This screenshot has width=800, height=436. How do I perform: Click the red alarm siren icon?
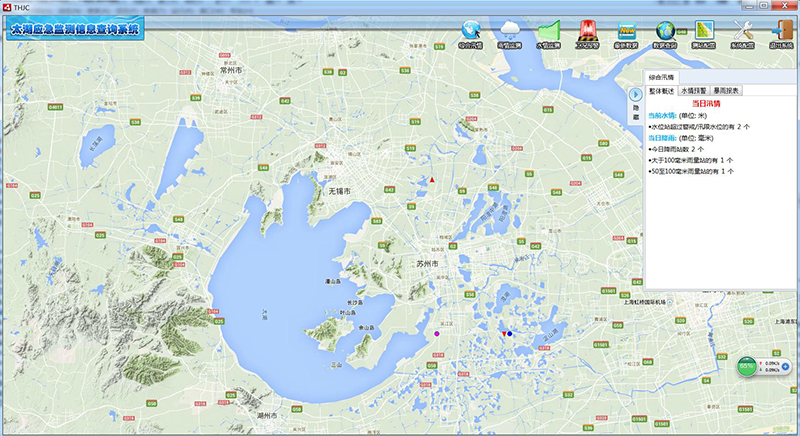coord(588,32)
